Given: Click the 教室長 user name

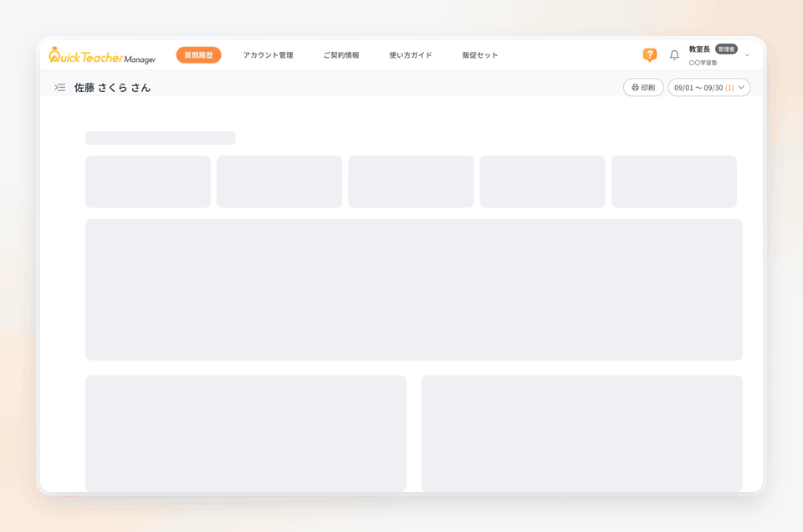Looking at the screenshot, I should [x=699, y=49].
